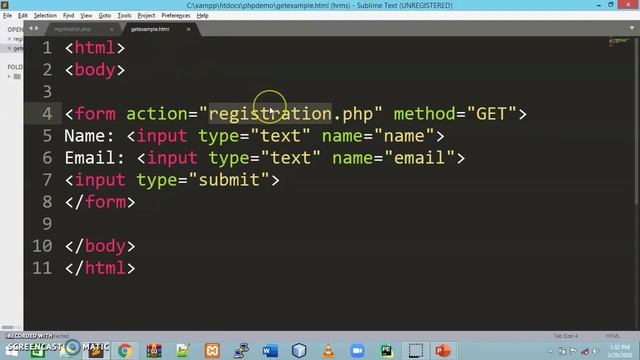Open the Help menu
Screen dimensions: 640x360
coord(202,16)
